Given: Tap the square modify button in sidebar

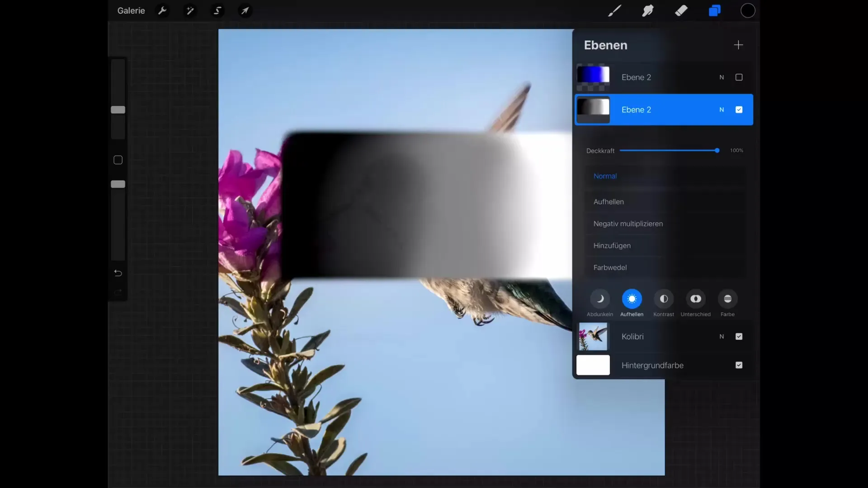Looking at the screenshot, I should (118, 160).
